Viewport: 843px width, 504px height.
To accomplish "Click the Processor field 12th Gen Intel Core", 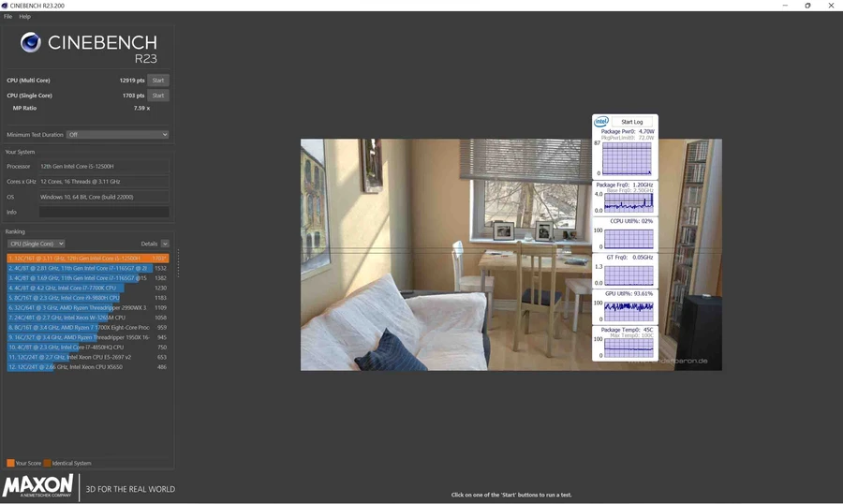I will coord(104,166).
